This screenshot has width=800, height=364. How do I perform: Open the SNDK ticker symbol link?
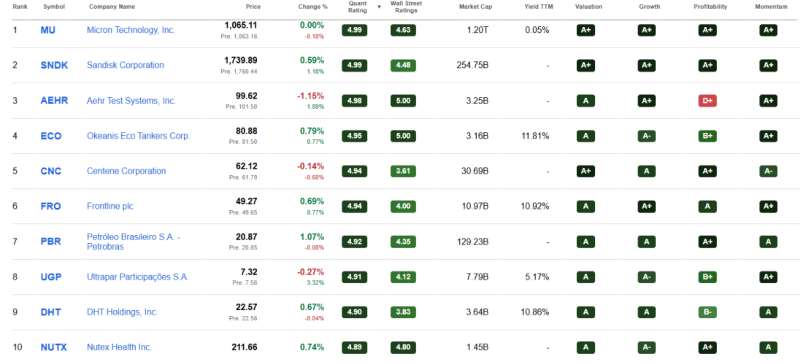54,65
